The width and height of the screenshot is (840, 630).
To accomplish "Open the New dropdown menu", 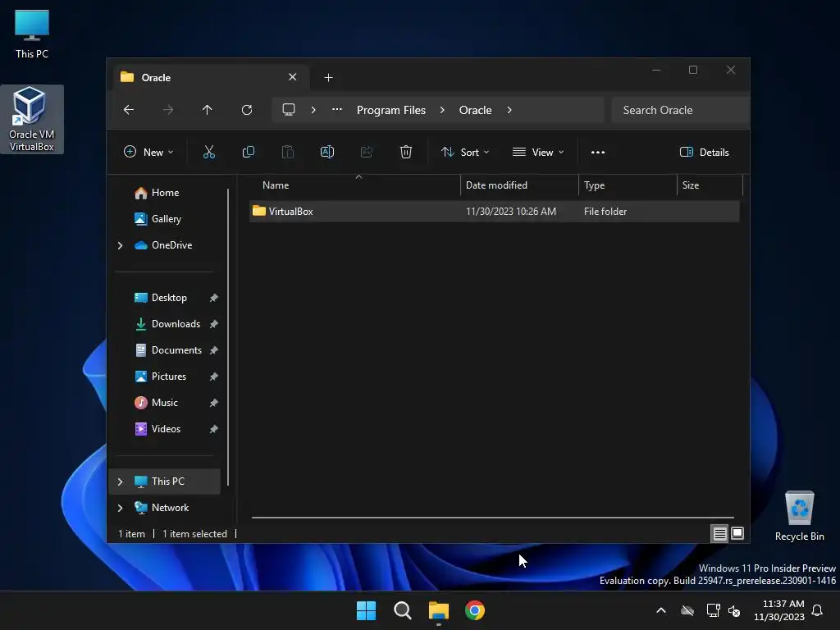I will (x=148, y=152).
